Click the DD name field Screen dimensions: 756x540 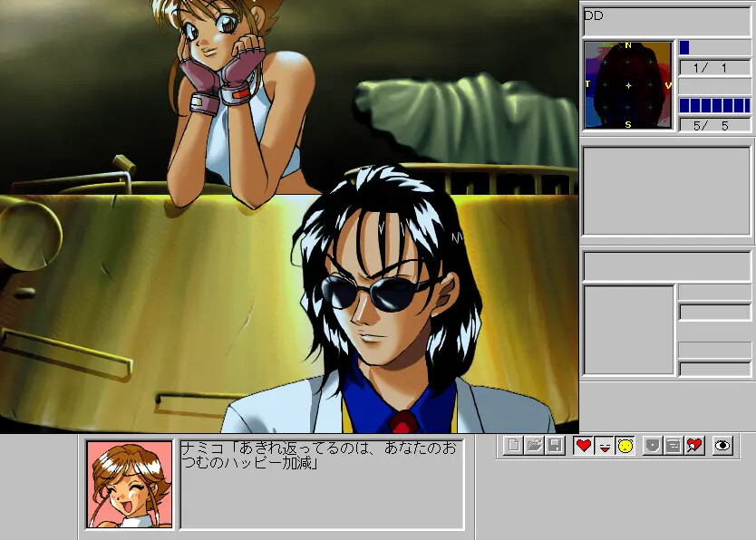click(x=666, y=22)
